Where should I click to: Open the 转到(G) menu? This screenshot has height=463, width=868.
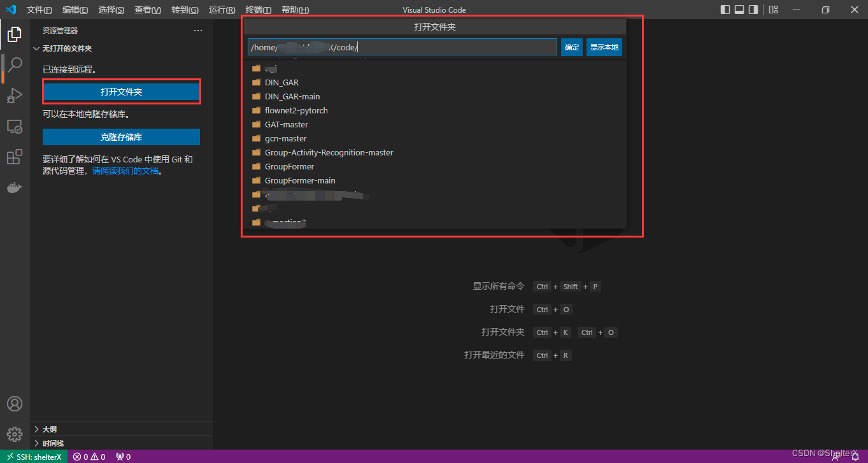point(185,10)
